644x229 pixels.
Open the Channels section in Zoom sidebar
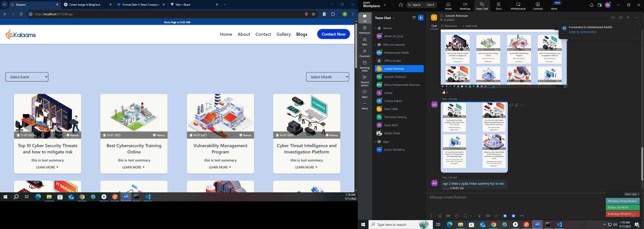click(365, 53)
